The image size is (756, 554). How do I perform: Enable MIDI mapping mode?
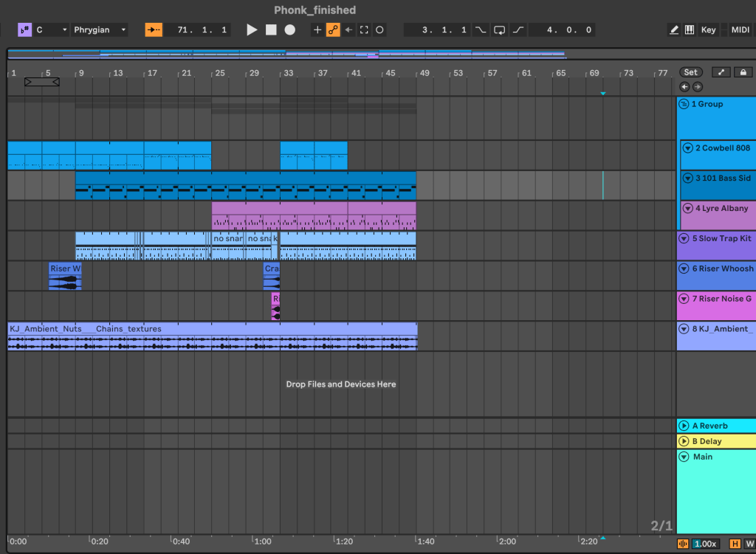[x=739, y=30]
